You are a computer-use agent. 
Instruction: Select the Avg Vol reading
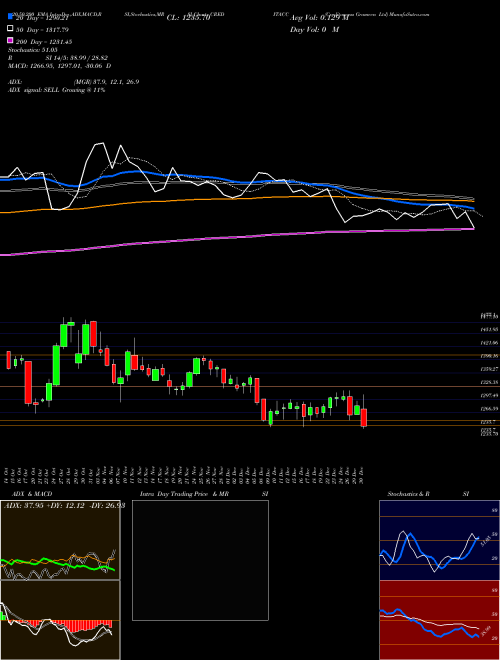point(319,18)
